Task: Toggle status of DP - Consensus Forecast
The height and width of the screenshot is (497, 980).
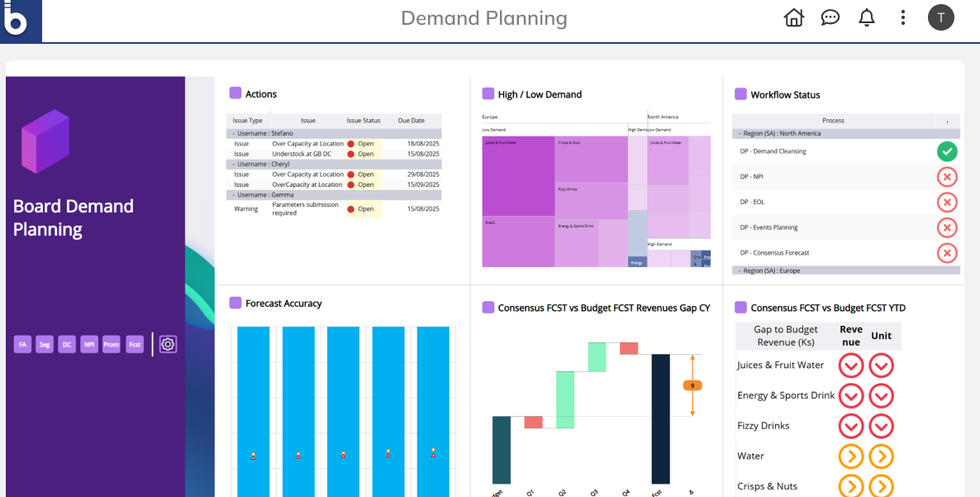Action: (947, 253)
